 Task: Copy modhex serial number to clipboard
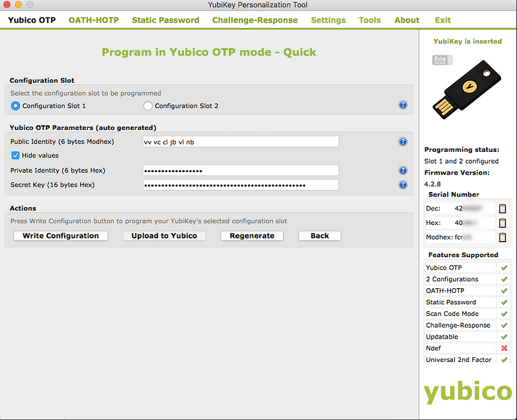pyautogui.click(x=502, y=237)
